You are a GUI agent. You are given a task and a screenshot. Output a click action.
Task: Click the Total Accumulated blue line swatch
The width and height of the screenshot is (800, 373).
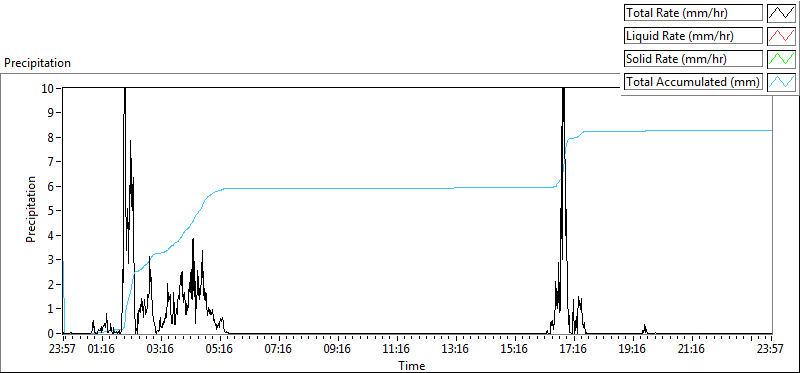pyautogui.click(x=782, y=82)
